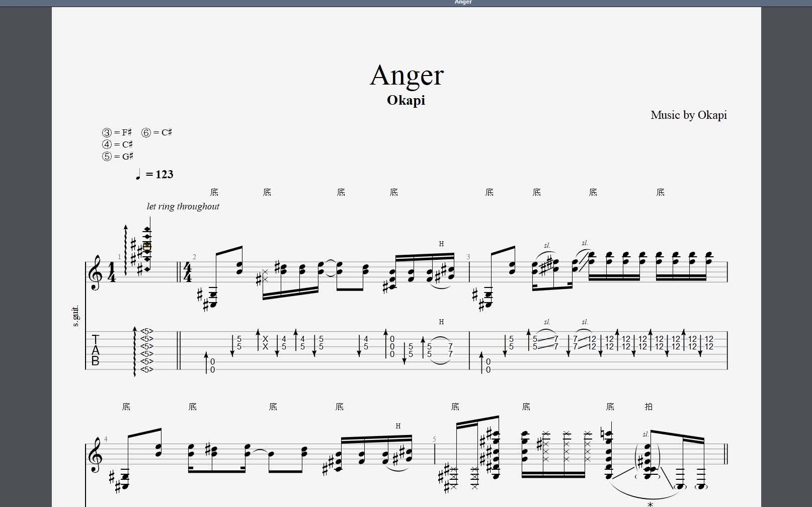Click the first "sl." slide marking in measure 3

click(547, 246)
